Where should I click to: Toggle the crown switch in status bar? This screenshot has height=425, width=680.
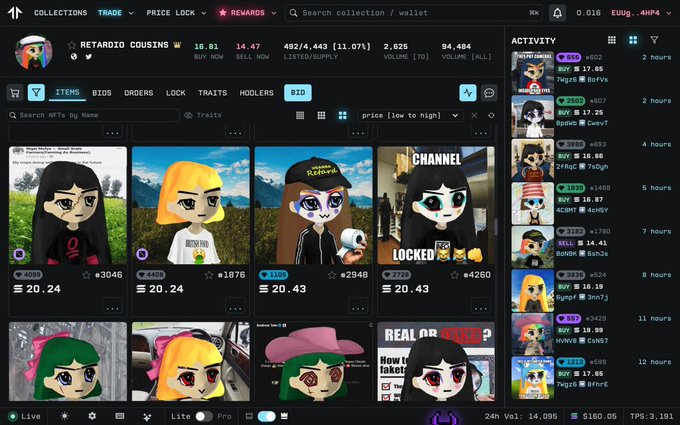tap(267, 416)
